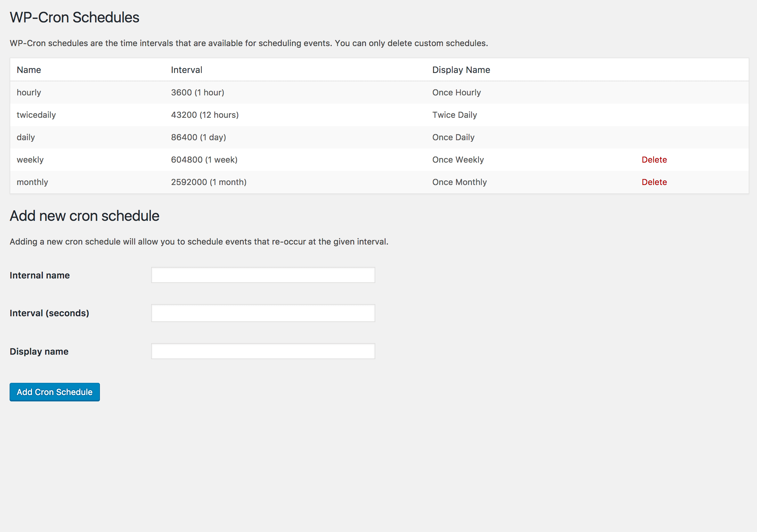Select the daily schedule name cell
757x532 pixels.
[x=26, y=137]
